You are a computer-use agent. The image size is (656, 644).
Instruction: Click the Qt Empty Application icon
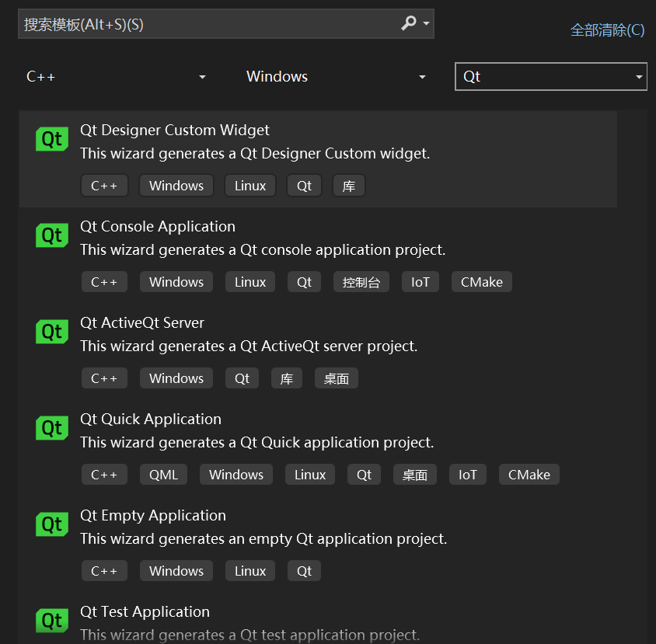click(51, 524)
